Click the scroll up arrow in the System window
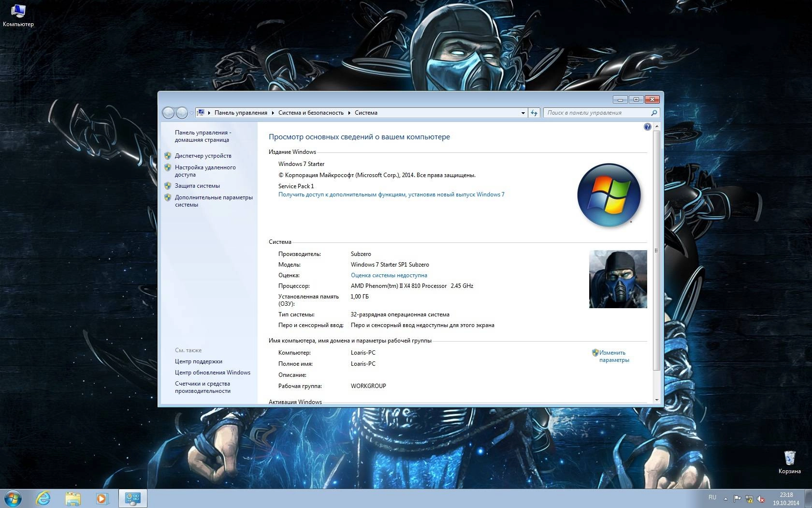The height and width of the screenshot is (508, 812). click(x=656, y=126)
